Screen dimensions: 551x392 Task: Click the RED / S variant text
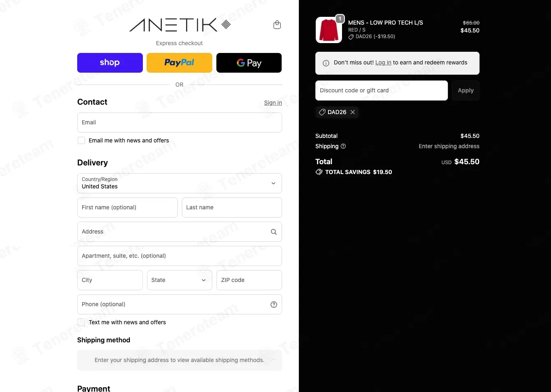pos(357,30)
